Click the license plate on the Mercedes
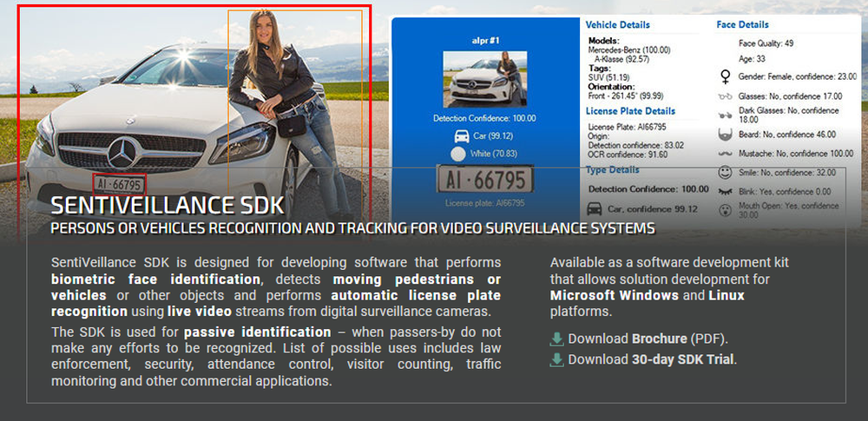Viewport: 868px width, 421px height. tap(119, 184)
